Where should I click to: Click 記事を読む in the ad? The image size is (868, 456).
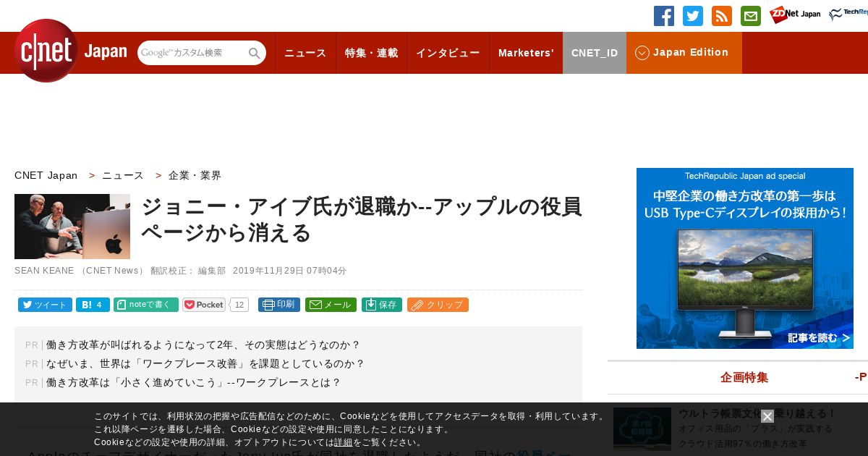point(819,337)
